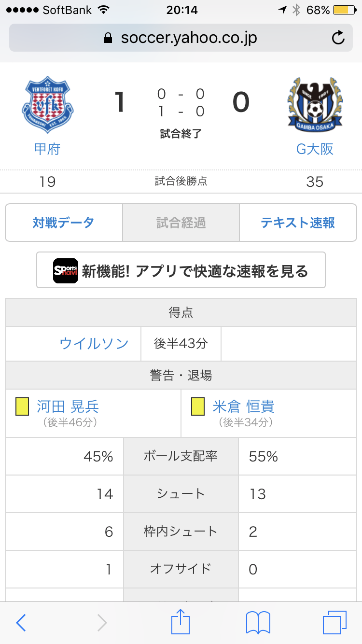Tap the soccer.yahoo.co.jp address field

click(188, 38)
